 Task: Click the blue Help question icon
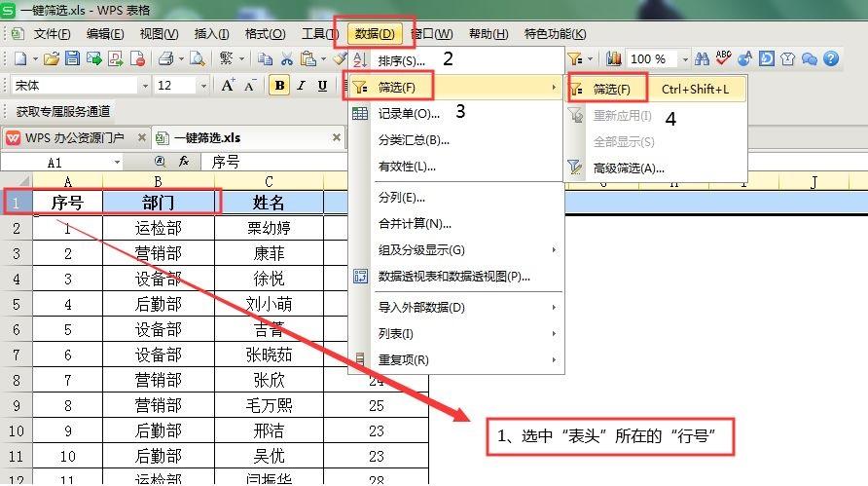point(831,58)
